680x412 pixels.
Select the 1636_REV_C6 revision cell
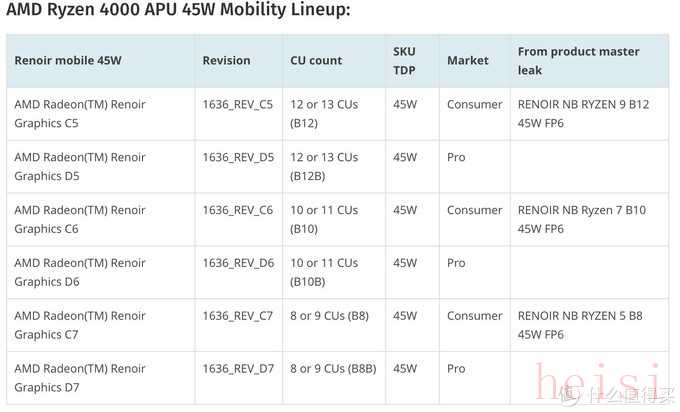238,210
